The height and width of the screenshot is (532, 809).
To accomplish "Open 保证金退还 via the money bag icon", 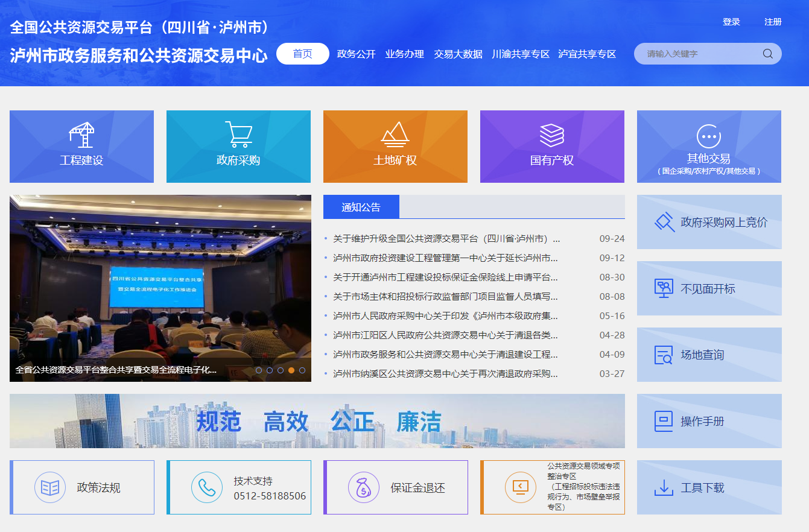I will point(363,487).
